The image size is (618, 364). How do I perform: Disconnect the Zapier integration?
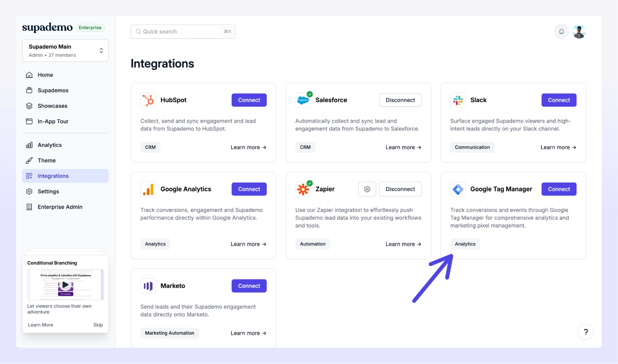(x=400, y=189)
